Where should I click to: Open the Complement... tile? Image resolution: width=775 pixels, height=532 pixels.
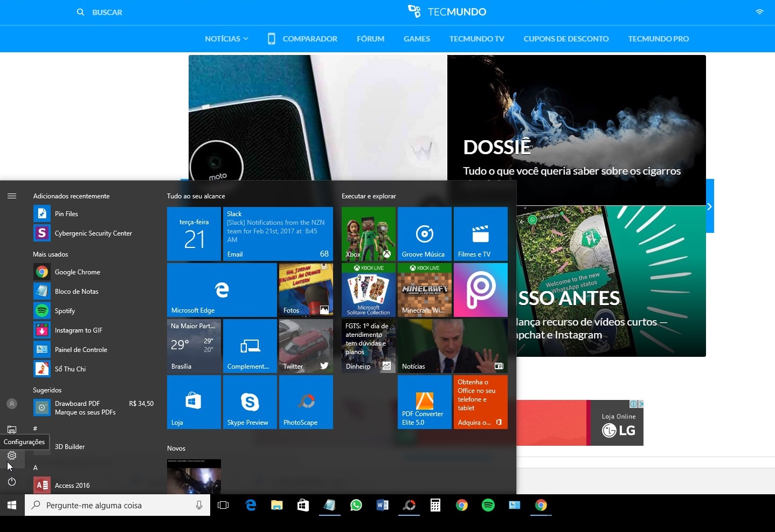tap(250, 346)
